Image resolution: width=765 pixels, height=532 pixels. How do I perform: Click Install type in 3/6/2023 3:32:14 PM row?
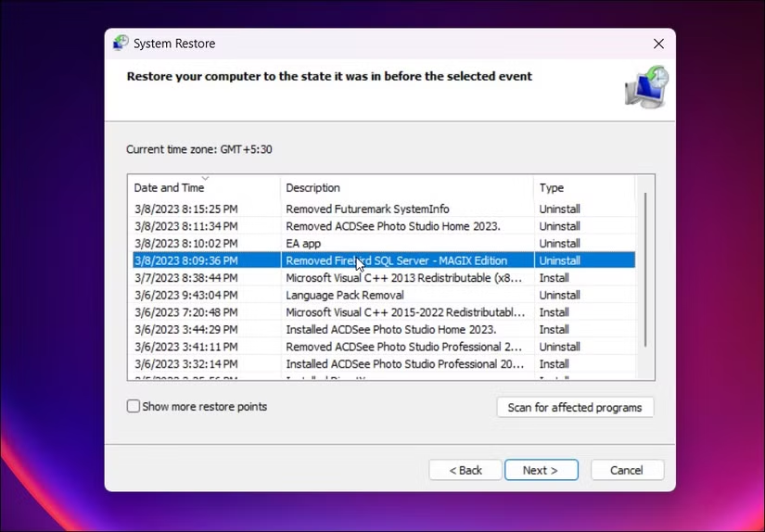click(554, 363)
